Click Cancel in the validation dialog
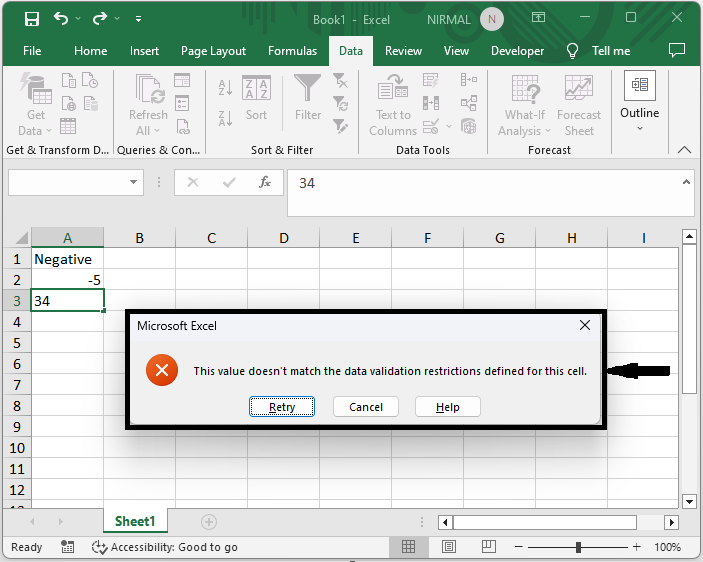This screenshot has width=703, height=562. pos(366,407)
